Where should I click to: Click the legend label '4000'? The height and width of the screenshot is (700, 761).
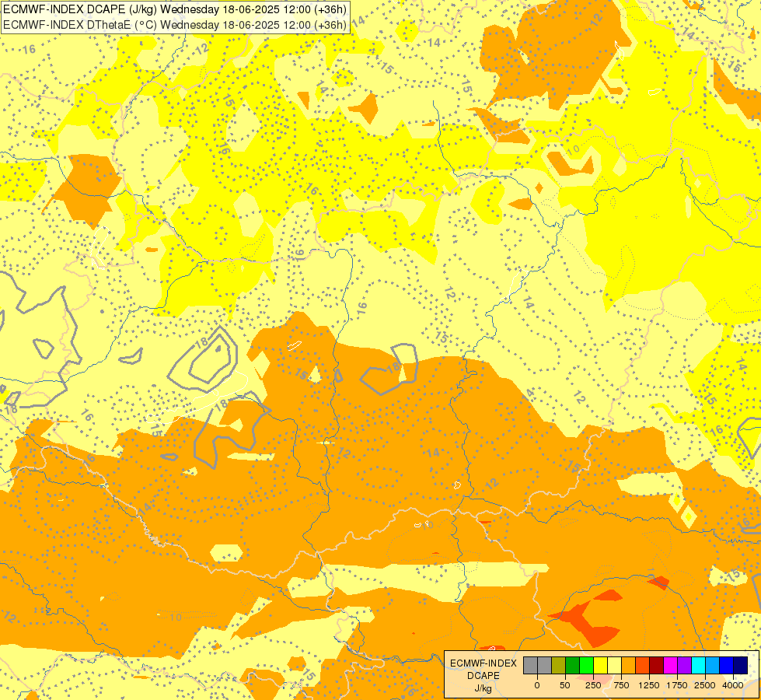[x=733, y=685]
